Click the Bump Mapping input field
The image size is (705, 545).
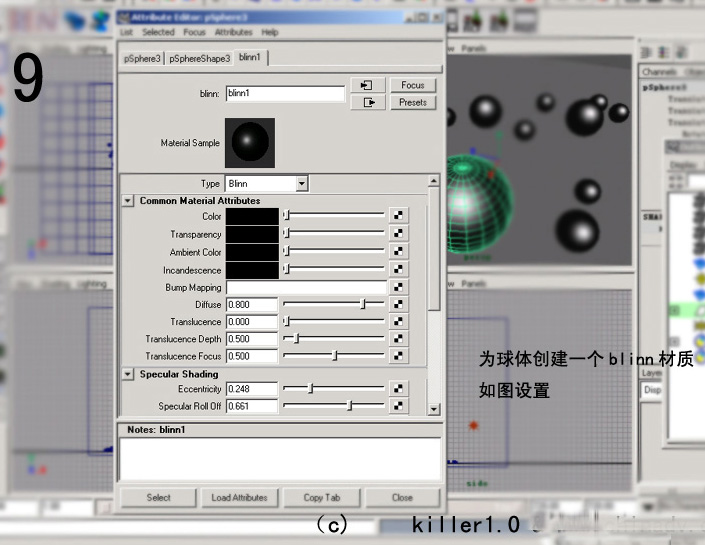pos(306,287)
